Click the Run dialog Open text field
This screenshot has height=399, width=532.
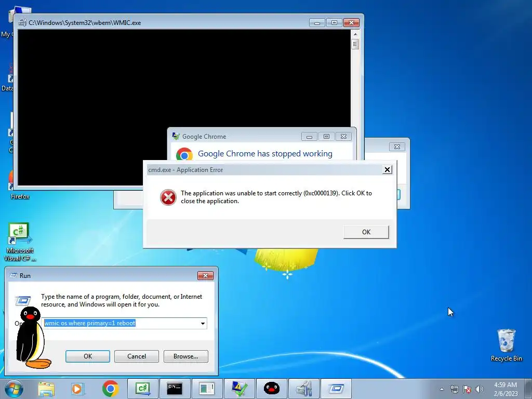click(x=124, y=323)
